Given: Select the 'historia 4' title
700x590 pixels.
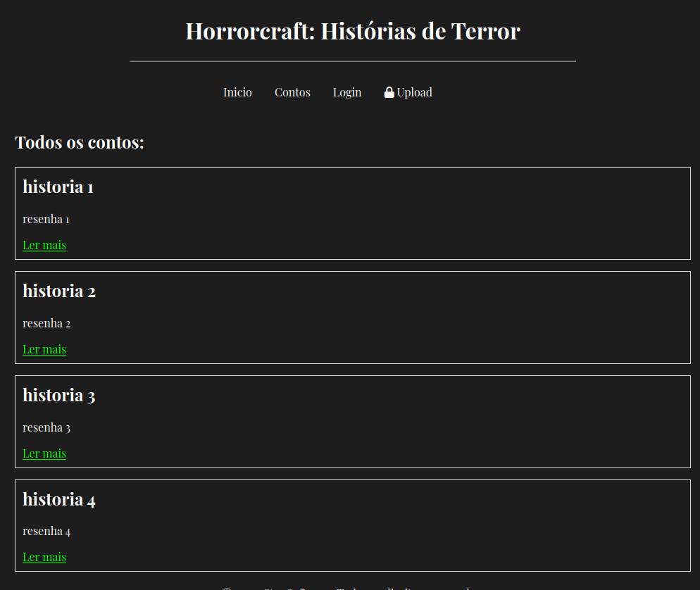Looking at the screenshot, I should coord(59,499).
